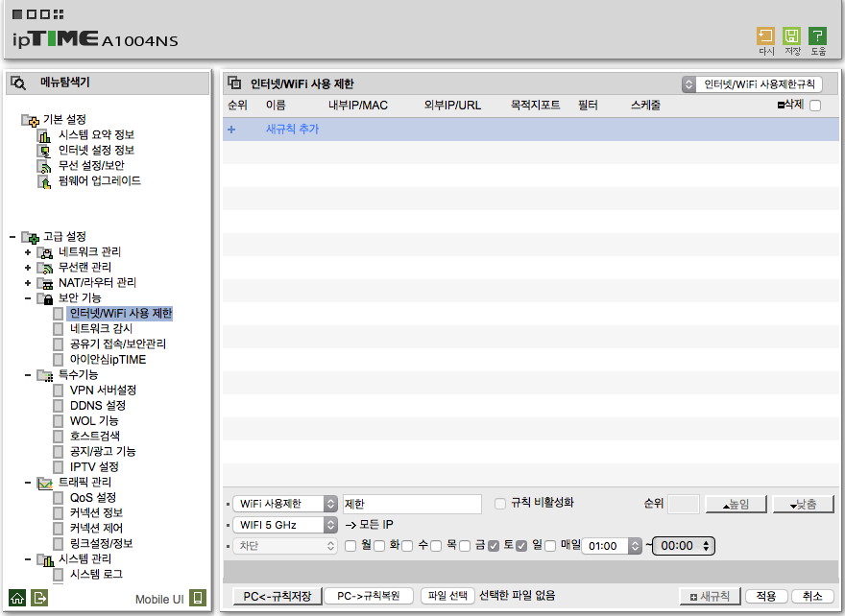Click the 적용 apply button
The image size is (845, 616).
pyautogui.click(x=766, y=597)
